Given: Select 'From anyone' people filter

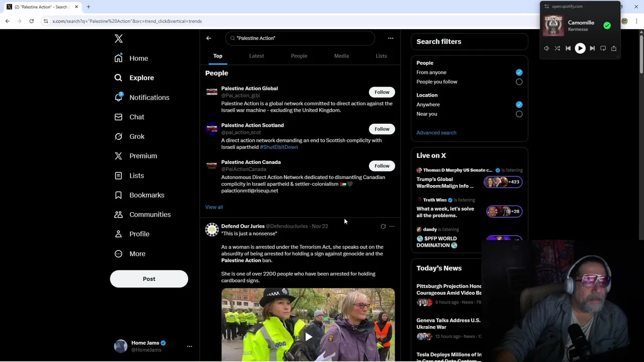Looking at the screenshot, I should click(519, 72).
